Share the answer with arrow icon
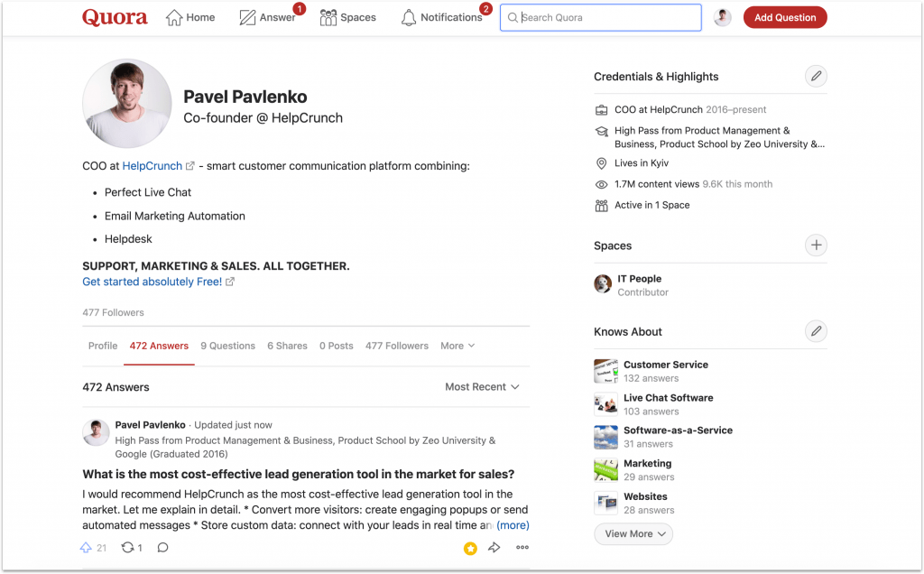 (x=494, y=548)
